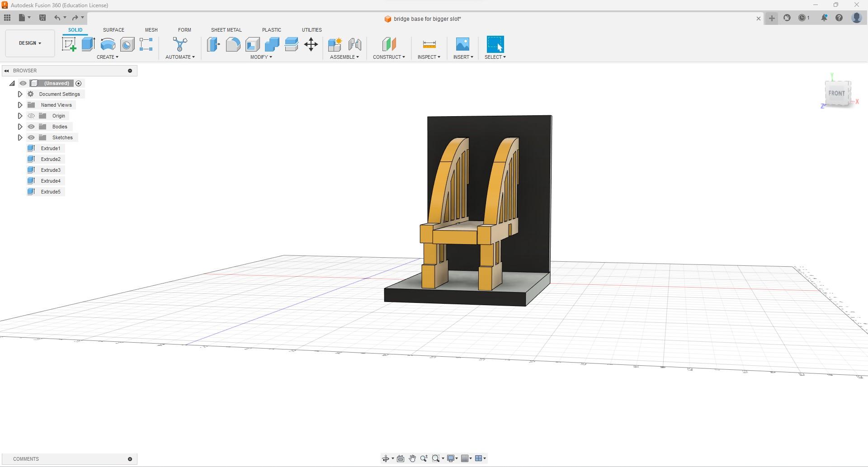Choose the Extrude tool in Create

click(88, 44)
